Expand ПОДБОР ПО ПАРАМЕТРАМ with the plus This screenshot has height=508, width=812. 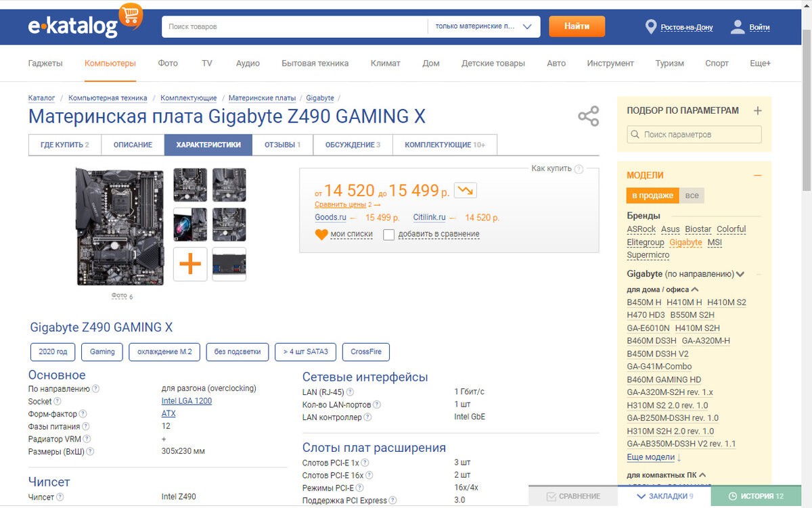757,111
